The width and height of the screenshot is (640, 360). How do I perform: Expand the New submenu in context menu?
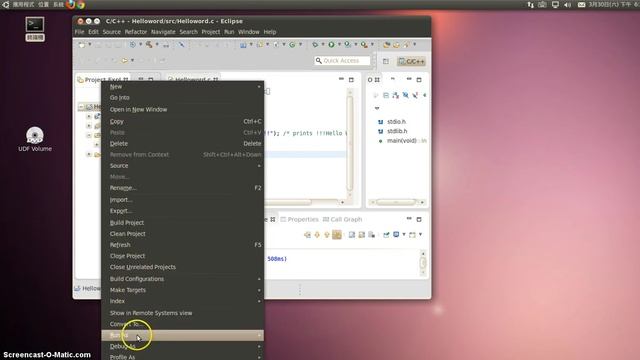(182, 87)
